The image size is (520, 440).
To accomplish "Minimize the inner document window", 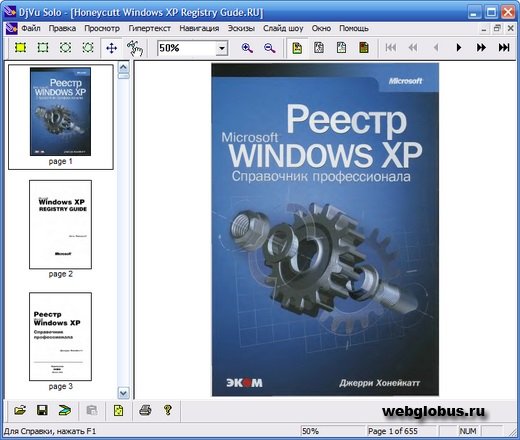I will tap(484, 29).
